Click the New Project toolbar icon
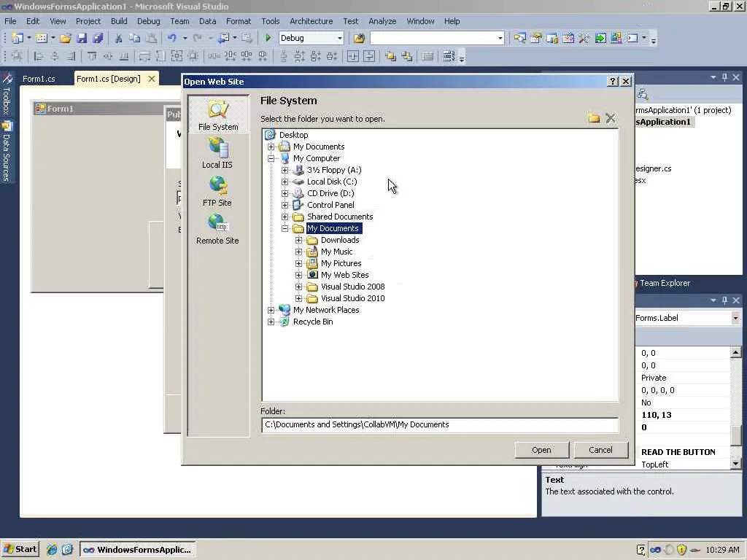This screenshot has height=560, width=747. pyautogui.click(x=18, y=38)
